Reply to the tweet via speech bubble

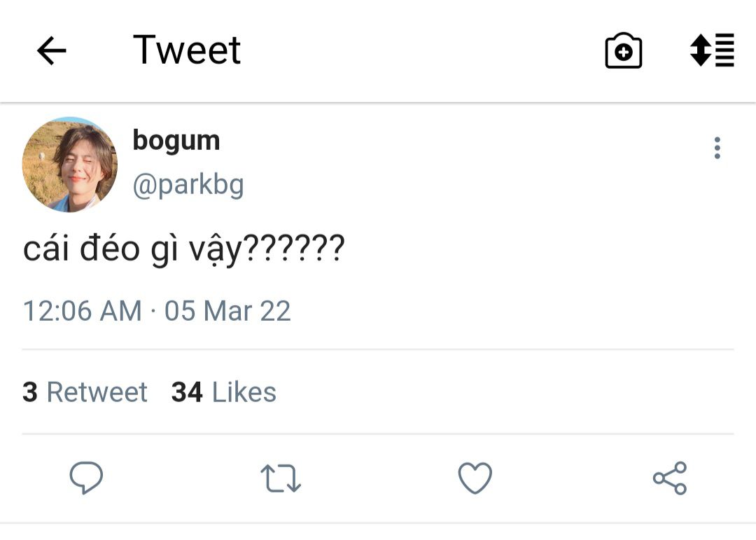pyautogui.click(x=86, y=478)
